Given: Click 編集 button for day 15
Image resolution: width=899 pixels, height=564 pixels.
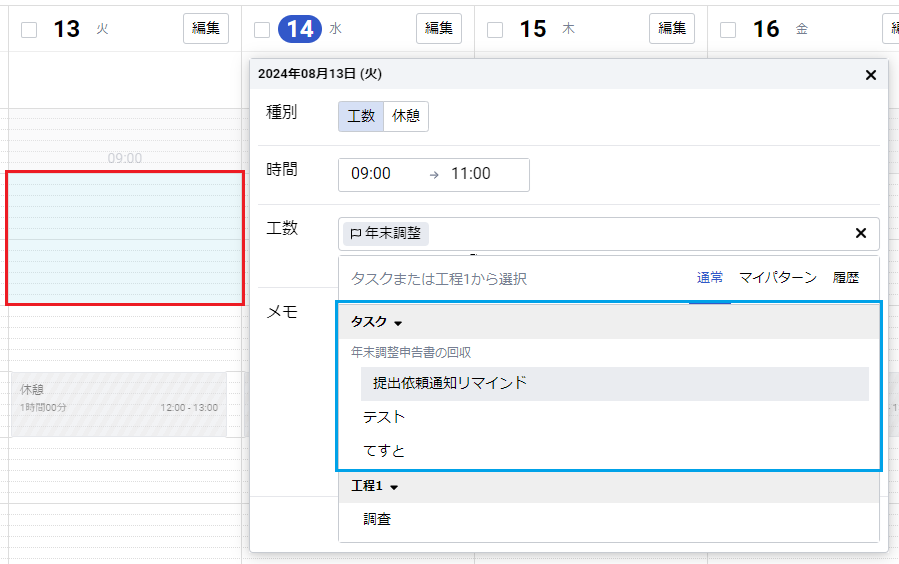Looking at the screenshot, I should coord(671,29).
